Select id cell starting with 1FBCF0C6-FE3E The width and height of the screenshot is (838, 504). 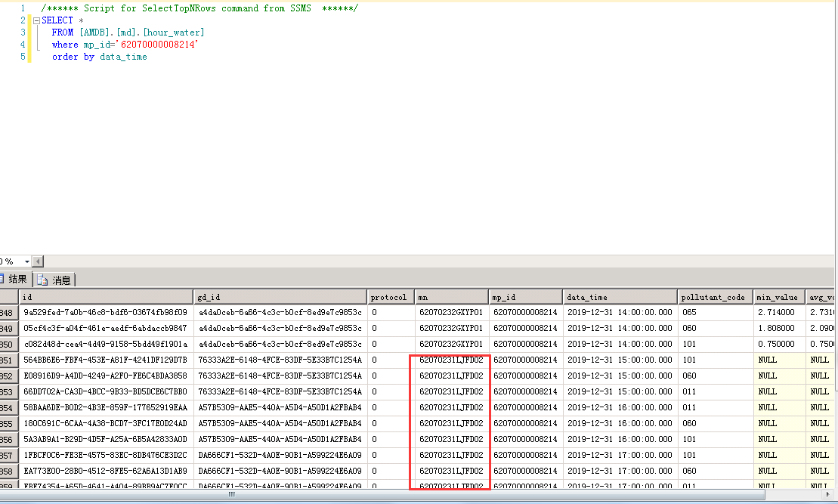106,456
